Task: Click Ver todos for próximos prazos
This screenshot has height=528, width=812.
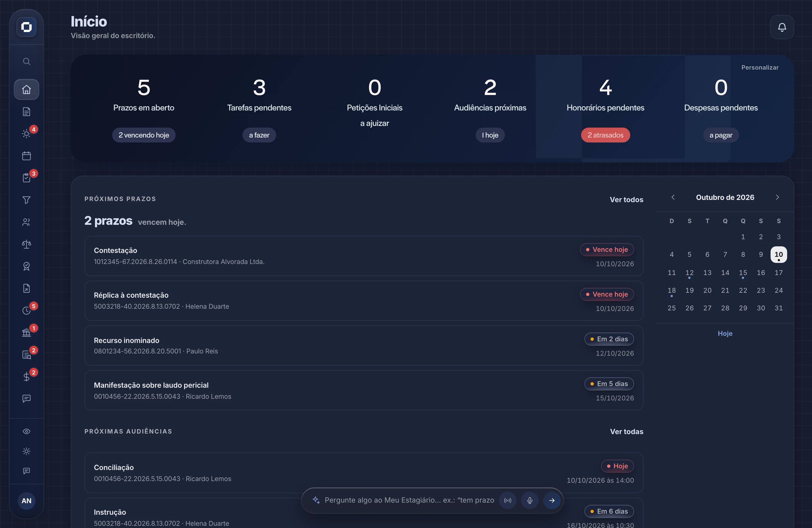Action: point(626,200)
